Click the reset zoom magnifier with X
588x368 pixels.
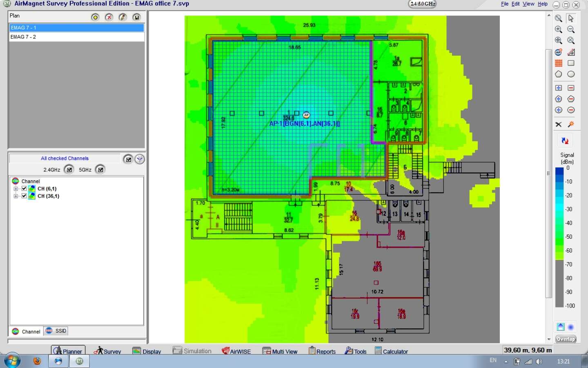pyautogui.click(x=571, y=40)
